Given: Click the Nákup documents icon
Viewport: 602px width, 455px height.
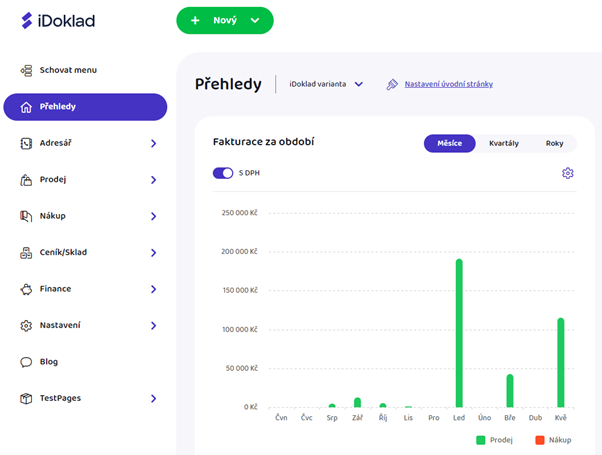Looking at the screenshot, I should 26,216.
